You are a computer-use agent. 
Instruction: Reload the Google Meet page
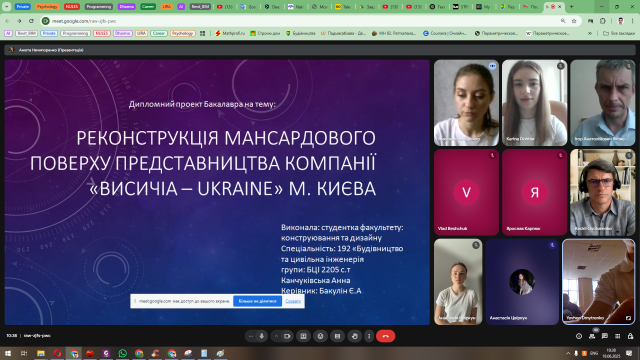[x=31, y=21]
